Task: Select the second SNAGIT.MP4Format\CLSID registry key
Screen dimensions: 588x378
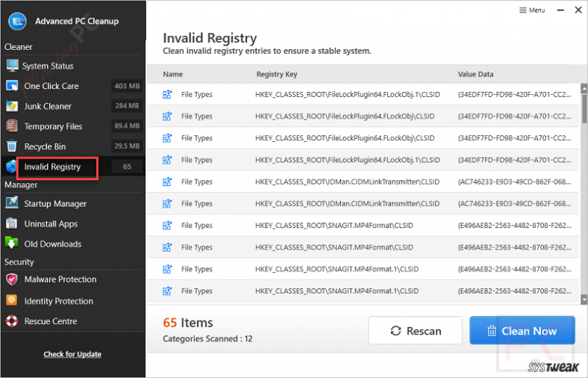Action: pyautogui.click(x=334, y=247)
